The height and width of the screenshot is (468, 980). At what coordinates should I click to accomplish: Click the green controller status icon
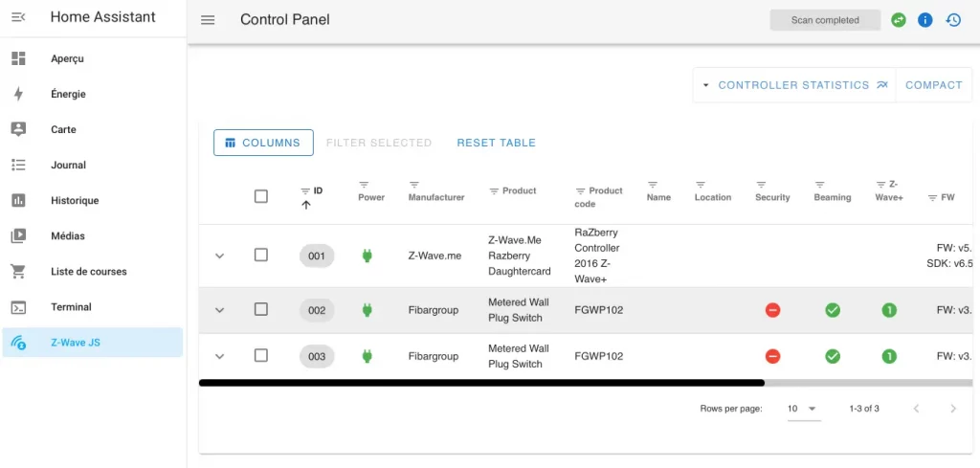898,20
